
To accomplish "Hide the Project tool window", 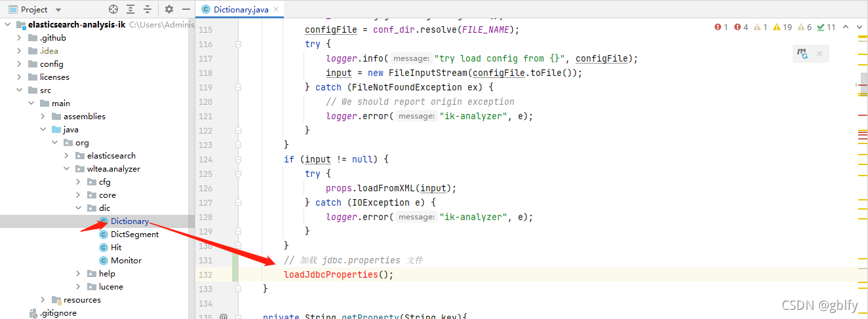I will [x=186, y=9].
